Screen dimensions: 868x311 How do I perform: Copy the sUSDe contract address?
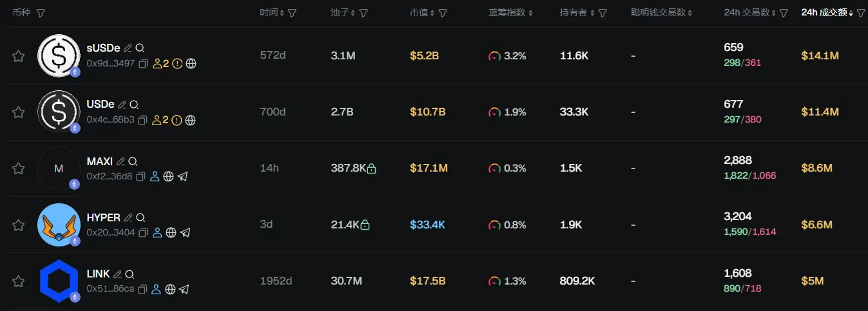coord(143,64)
